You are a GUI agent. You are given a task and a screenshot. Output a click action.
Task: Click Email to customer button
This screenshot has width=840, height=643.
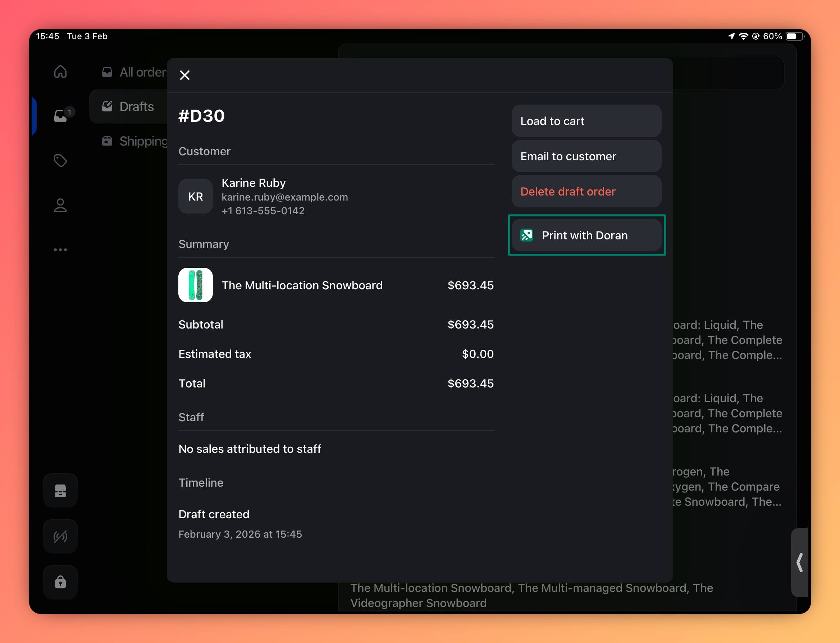[586, 156]
